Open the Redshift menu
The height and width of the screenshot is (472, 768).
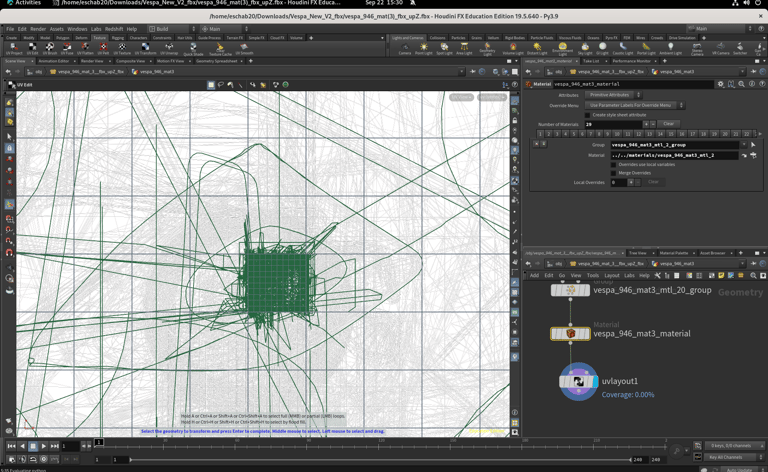pyautogui.click(x=114, y=29)
